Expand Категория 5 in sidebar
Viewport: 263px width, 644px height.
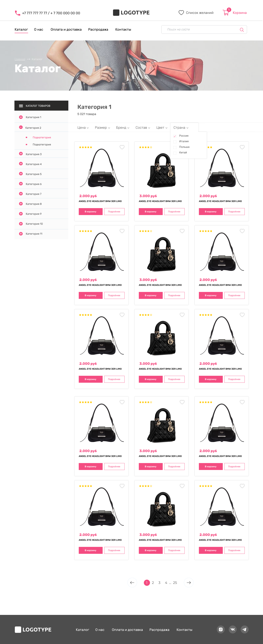coord(21,174)
